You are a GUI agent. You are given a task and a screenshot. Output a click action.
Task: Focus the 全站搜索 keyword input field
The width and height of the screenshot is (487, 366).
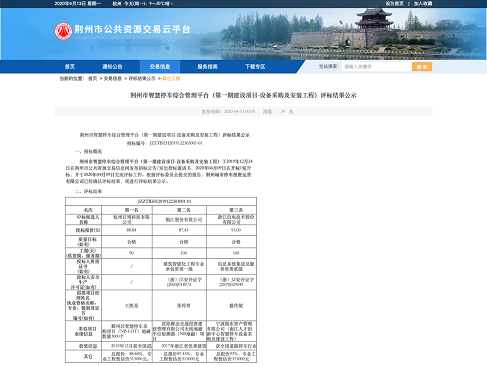(377, 67)
